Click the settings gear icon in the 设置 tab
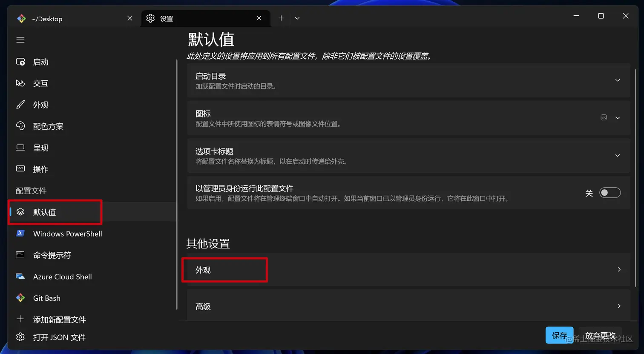Viewport: 644px width, 354px height. click(x=150, y=18)
